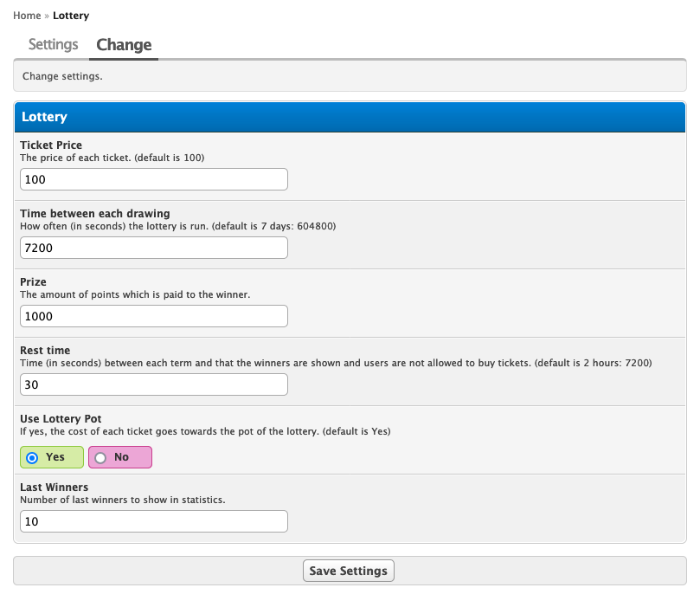This screenshot has height=607, width=700.
Task: Click the Ticket Price heading label
Action: (51, 145)
